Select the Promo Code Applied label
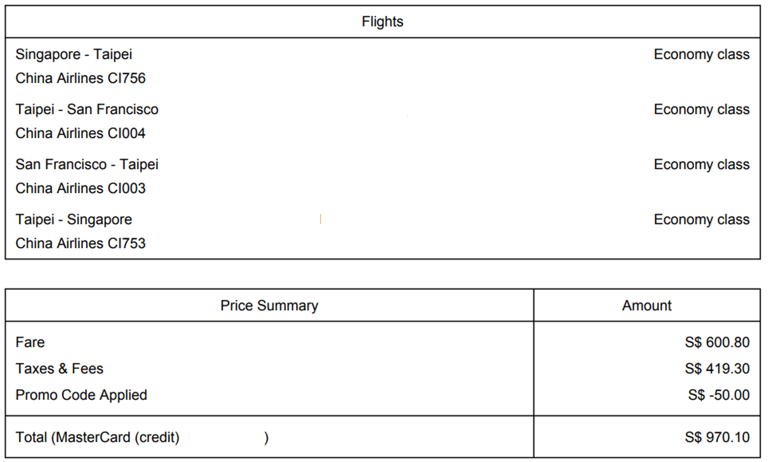 point(81,395)
